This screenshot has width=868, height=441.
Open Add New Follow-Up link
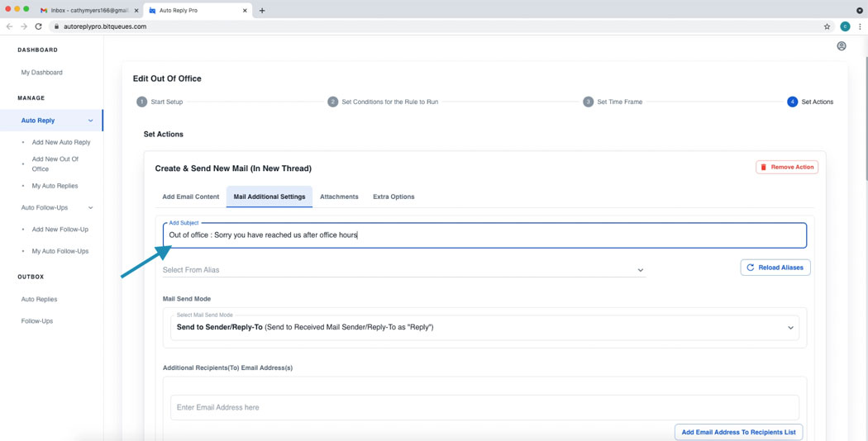(x=60, y=229)
